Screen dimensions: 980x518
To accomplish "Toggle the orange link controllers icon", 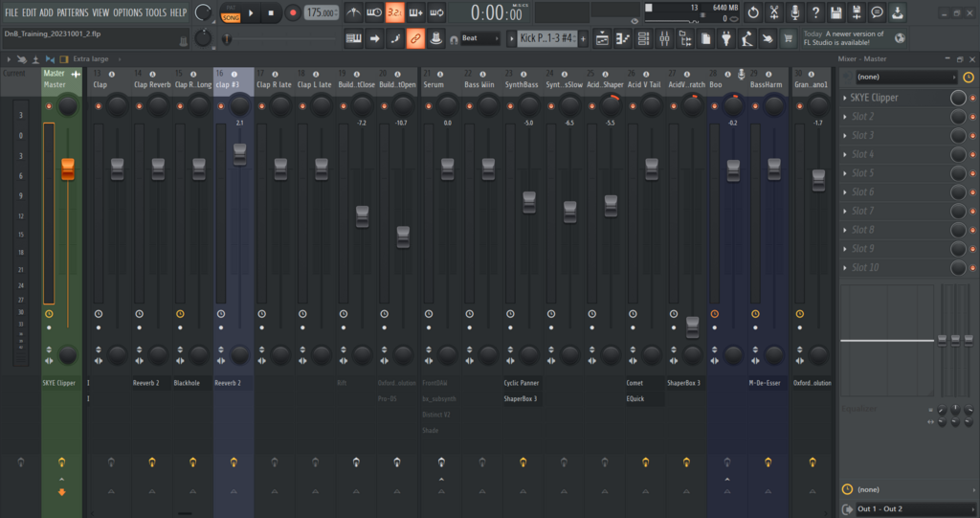I will tap(415, 38).
